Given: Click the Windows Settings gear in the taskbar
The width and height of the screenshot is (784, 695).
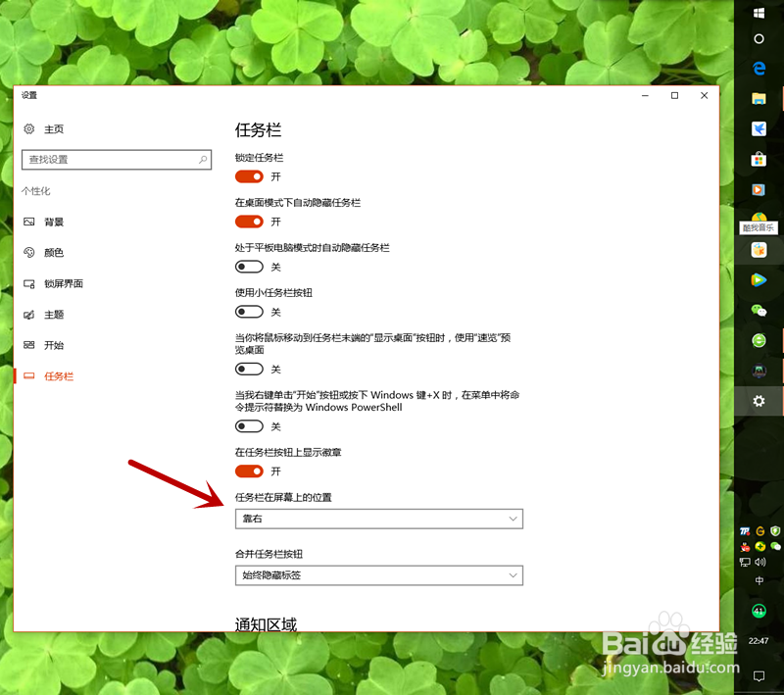Looking at the screenshot, I should (x=759, y=401).
